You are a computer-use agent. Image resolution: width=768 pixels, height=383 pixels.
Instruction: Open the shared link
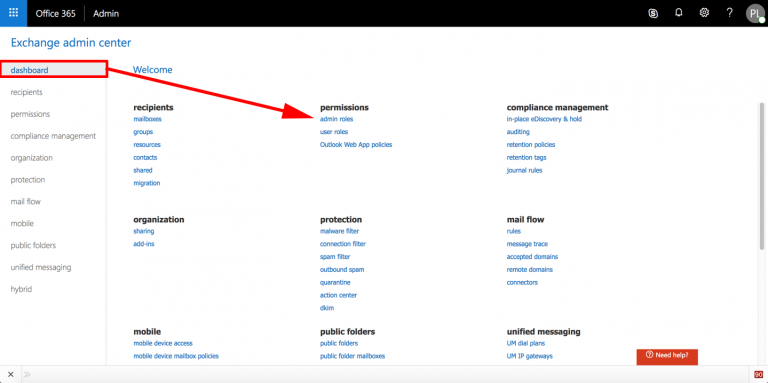143,170
